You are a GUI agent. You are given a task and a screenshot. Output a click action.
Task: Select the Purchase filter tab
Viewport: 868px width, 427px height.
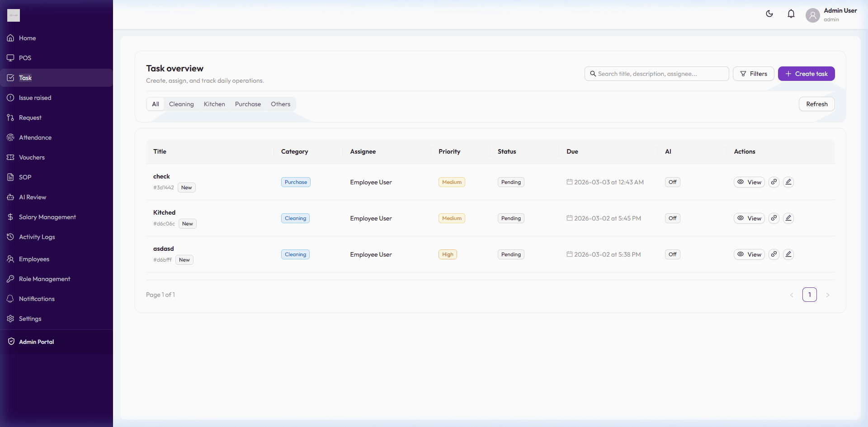[248, 104]
